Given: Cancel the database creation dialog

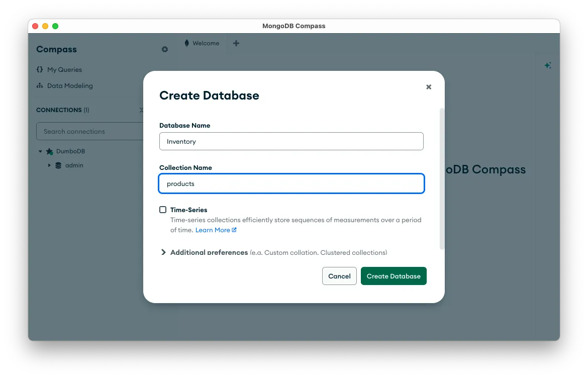Looking at the screenshot, I should (x=339, y=276).
